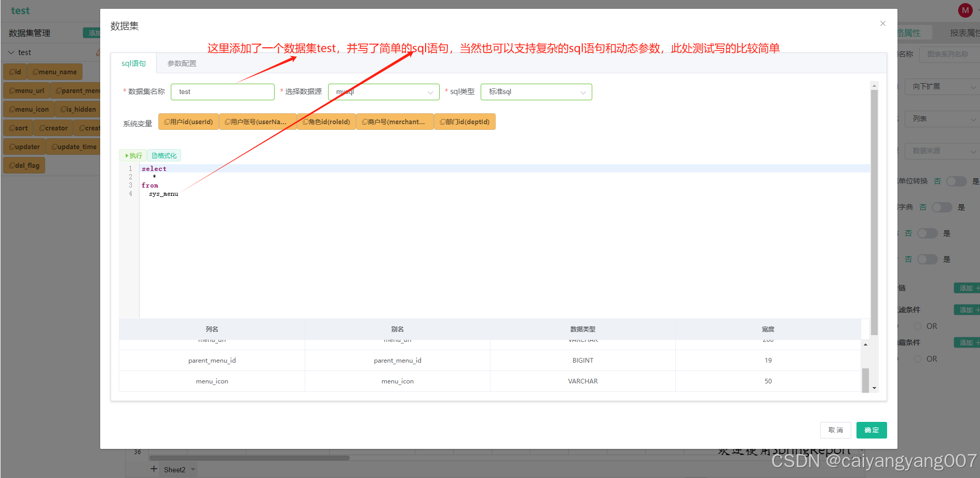This screenshot has height=478, width=980.
Task: Format the SQL code using 格式化
Action: click(x=165, y=155)
